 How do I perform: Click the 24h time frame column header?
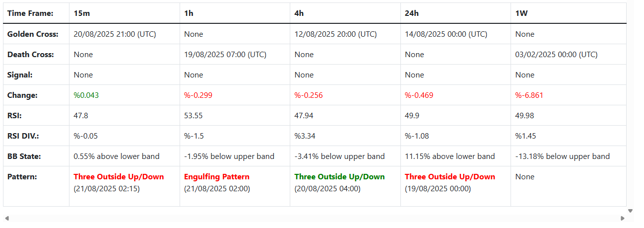pos(411,13)
